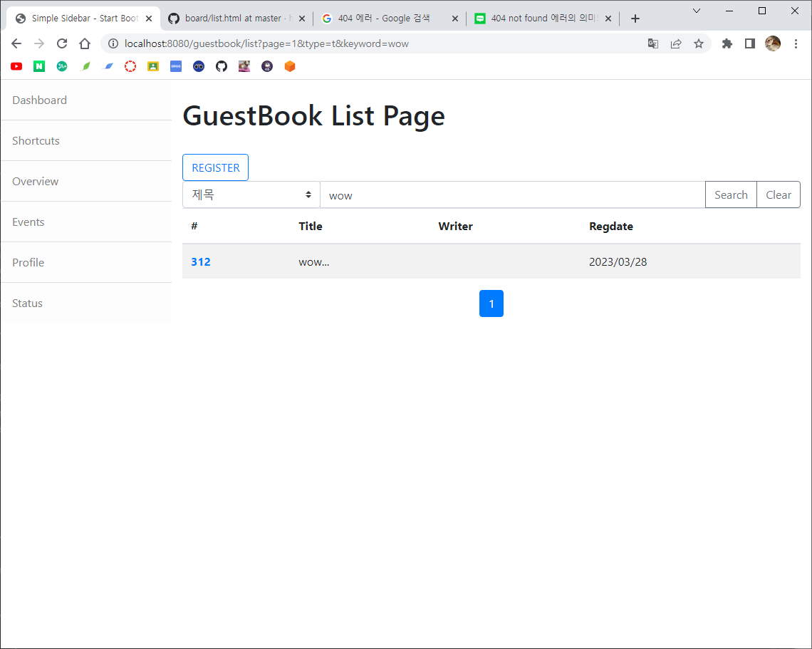Click inside the keyword search field
The width and height of the screenshot is (812, 649).
coord(512,194)
